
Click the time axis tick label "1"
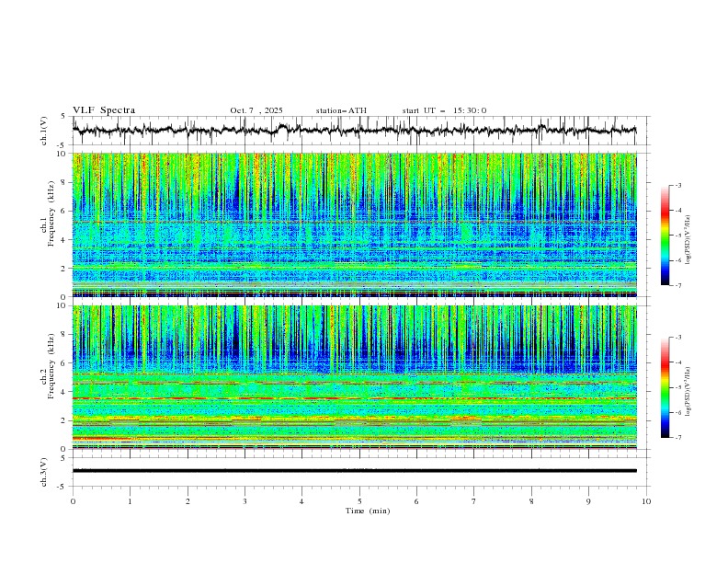click(130, 501)
